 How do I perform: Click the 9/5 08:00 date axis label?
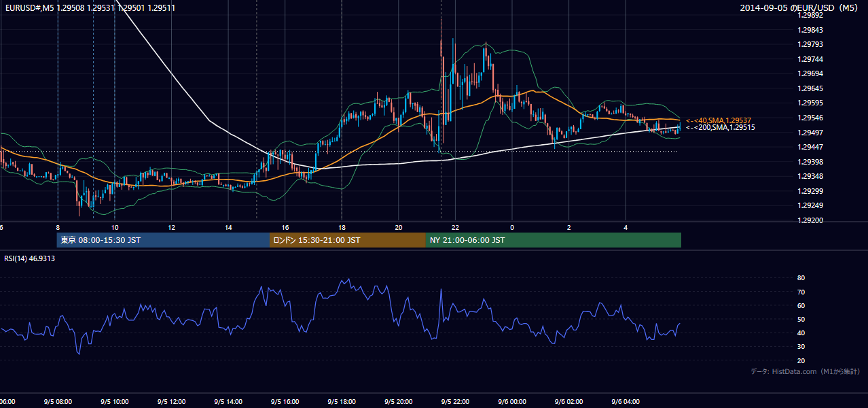[x=58, y=401]
